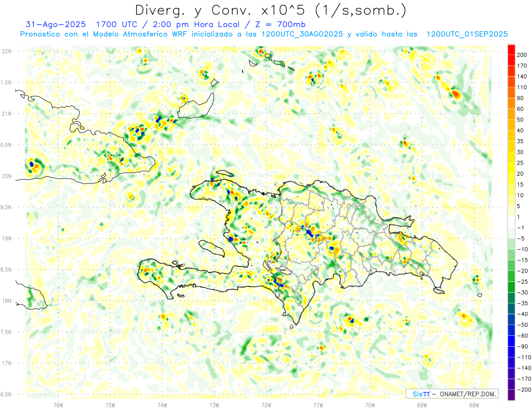Click the white colorbar segment between 1 and -1

click(x=511, y=222)
